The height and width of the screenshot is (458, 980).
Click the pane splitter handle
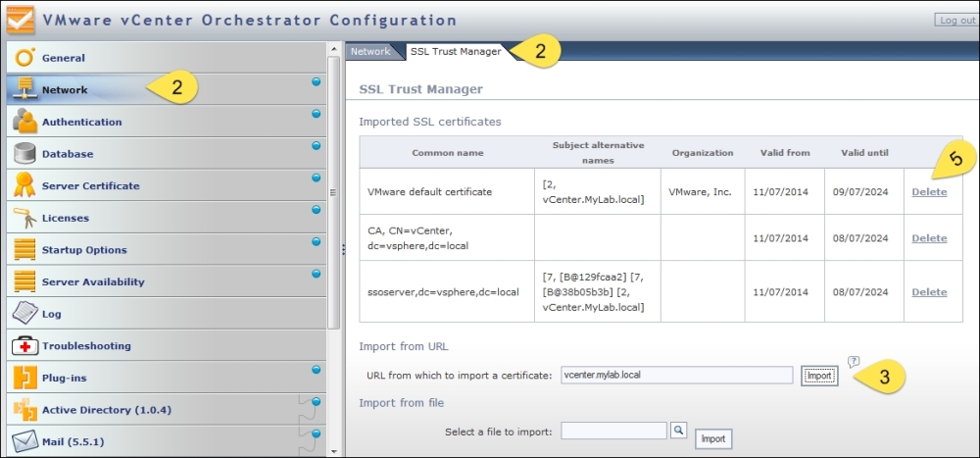[x=343, y=250]
